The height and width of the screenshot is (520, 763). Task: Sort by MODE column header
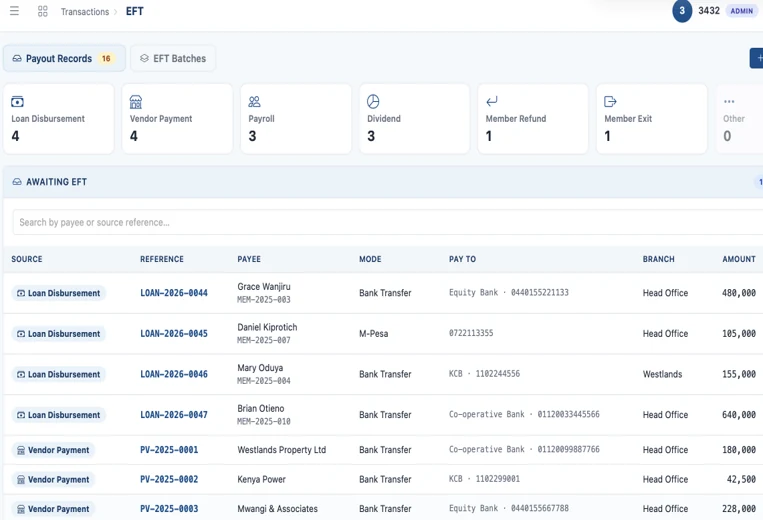pos(370,259)
